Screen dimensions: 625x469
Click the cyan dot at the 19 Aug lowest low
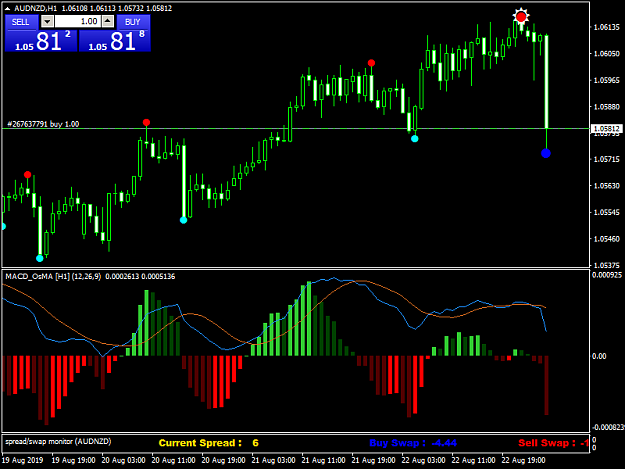39,258
